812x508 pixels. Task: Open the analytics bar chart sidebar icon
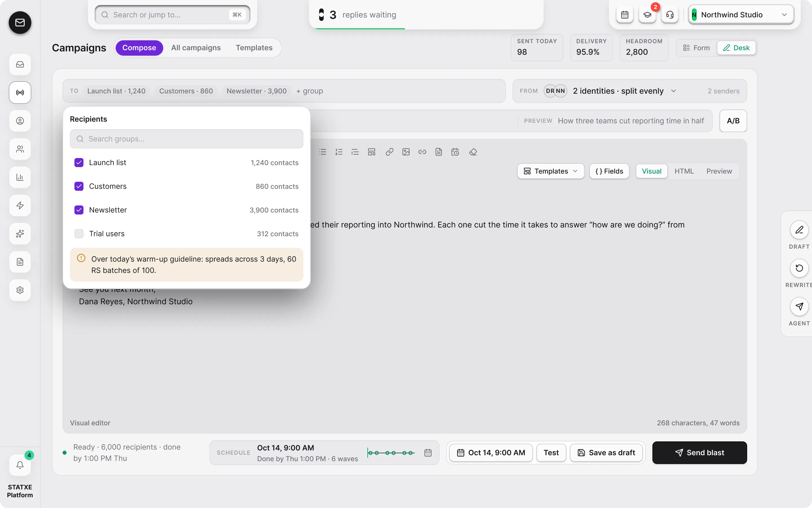[x=20, y=177]
